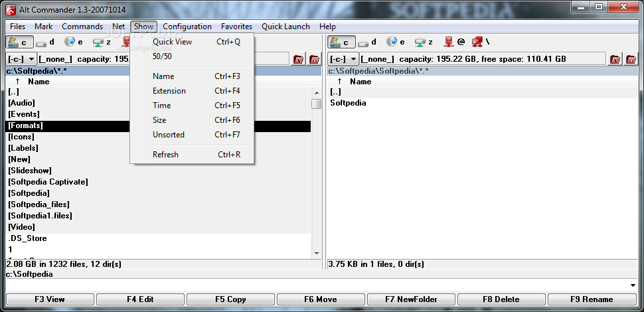
Task: Open the Favorites menu
Action: pos(236,27)
